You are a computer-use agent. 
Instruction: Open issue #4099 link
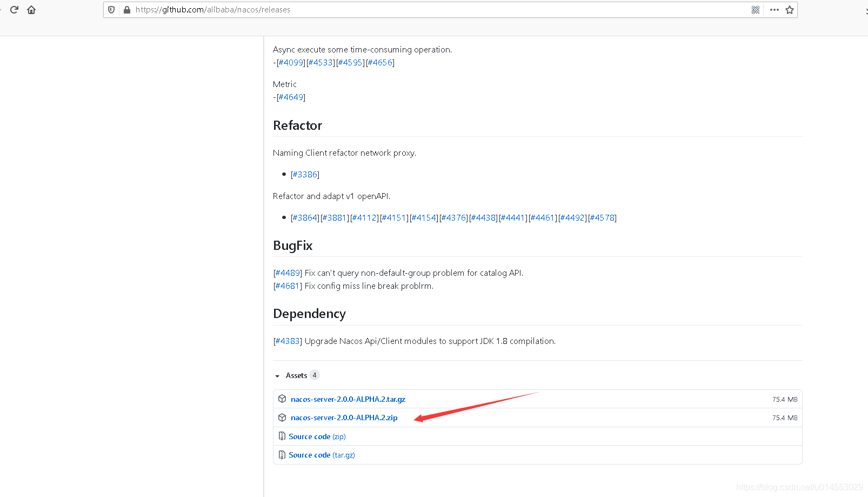tap(291, 63)
